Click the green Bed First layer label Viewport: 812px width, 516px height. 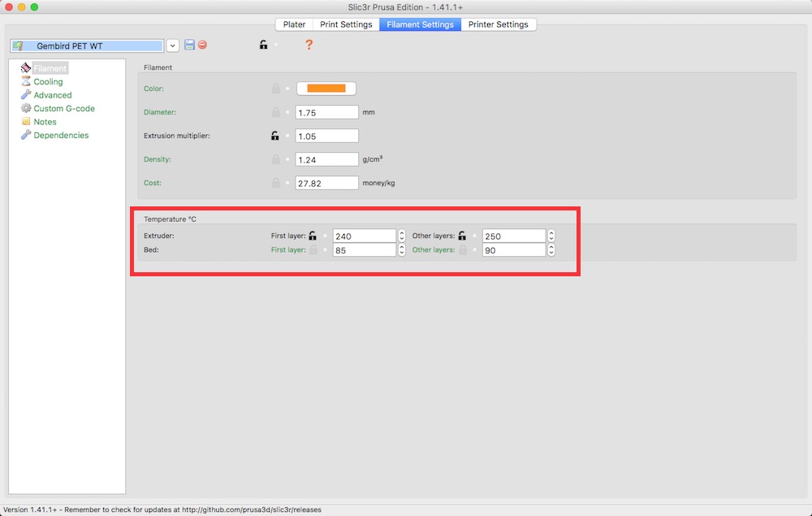pyautogui.click(x=288, y=249)
